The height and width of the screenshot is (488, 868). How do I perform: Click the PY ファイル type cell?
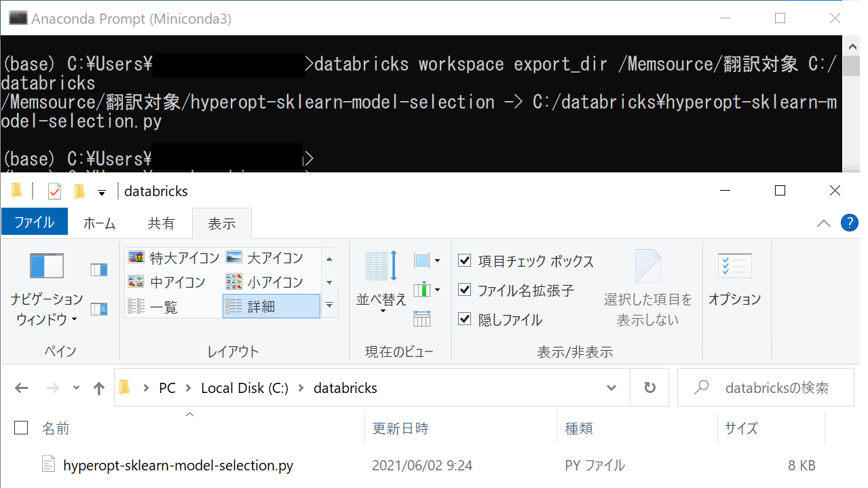click(x=595, y=466)
